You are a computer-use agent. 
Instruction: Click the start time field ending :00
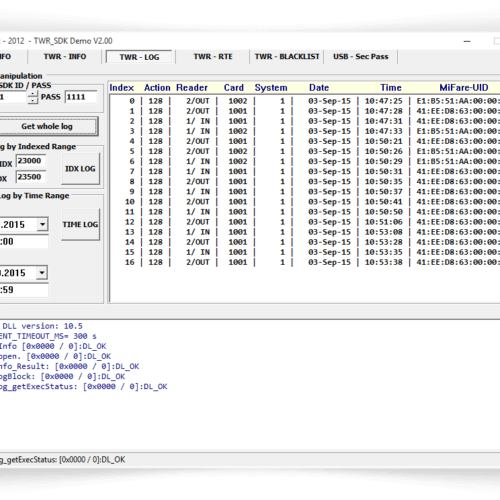pyautogui.click(x=23, y=242)
